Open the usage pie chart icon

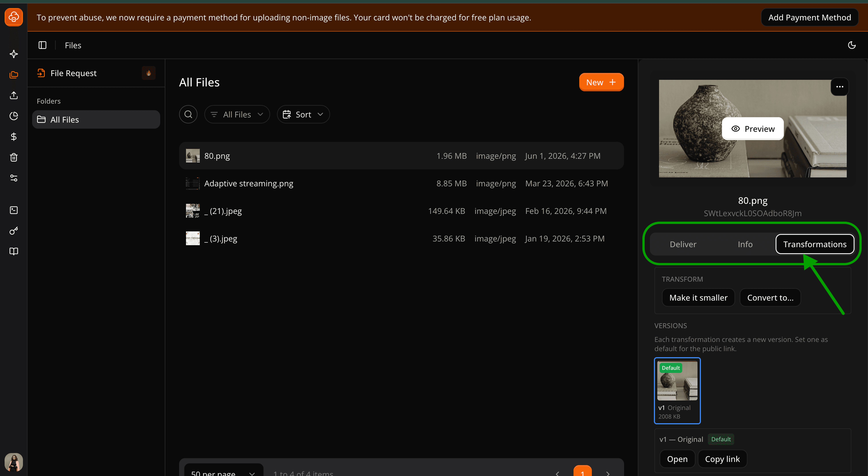pyautogui.click(x=14, y=116)
